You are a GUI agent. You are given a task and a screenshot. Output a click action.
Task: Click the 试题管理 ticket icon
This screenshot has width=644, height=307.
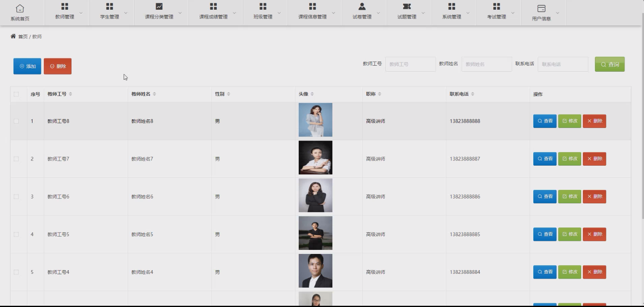pyautogui.click(x=407, y=6)
